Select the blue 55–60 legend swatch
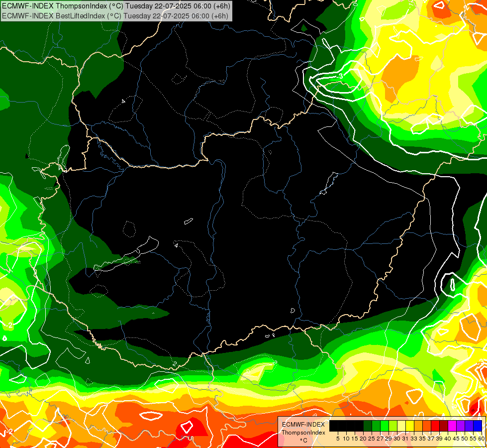The width and height of the screenshot is (487, 448). pyautogui.click(x=478, y=426)
